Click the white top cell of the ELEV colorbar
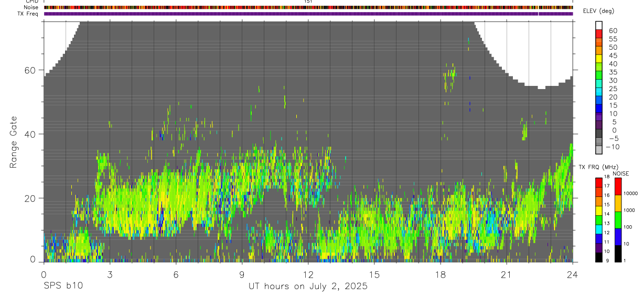This screenshot has height=297, width=644. tap(599, 25)
